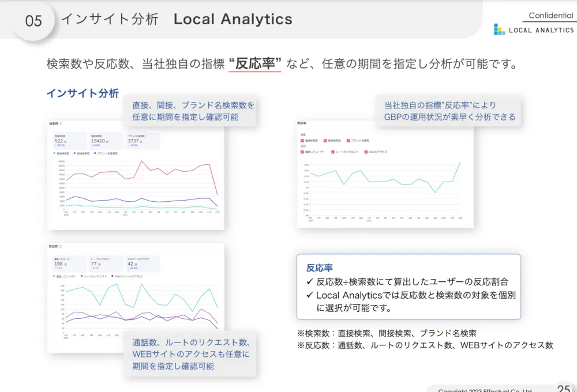Image resolution: width=577 pixels, height=392 pixels.
Task: Click the 3737 brand search count card
Action: 143,141
